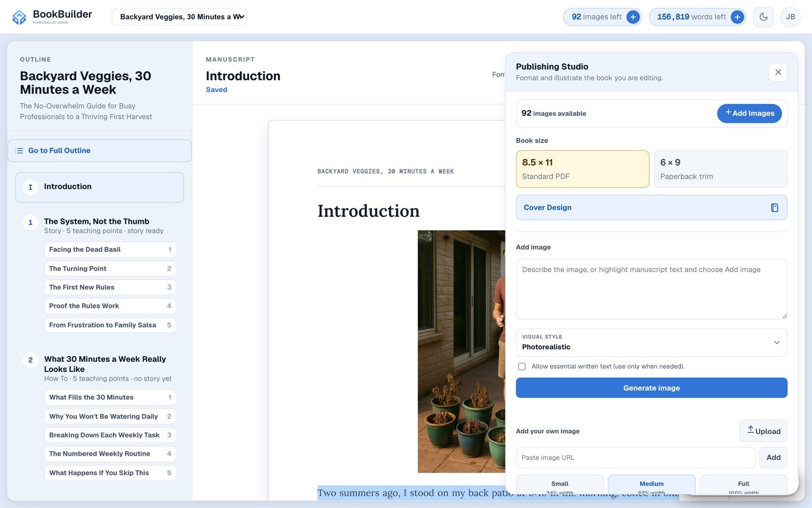Click chapter 2 number badge
This screenshot has height=508, width=812.
(30, 360)
